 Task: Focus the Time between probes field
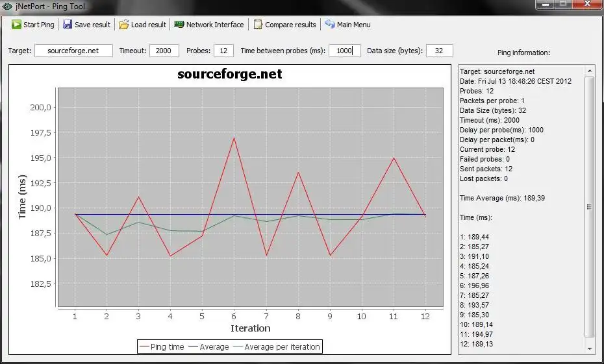[345, 51]
